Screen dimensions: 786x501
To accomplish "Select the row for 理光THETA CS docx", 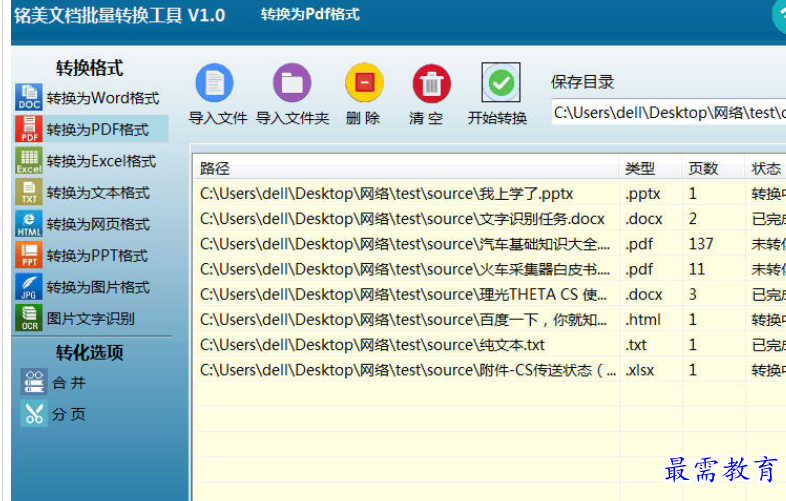I will pos(490,294).
